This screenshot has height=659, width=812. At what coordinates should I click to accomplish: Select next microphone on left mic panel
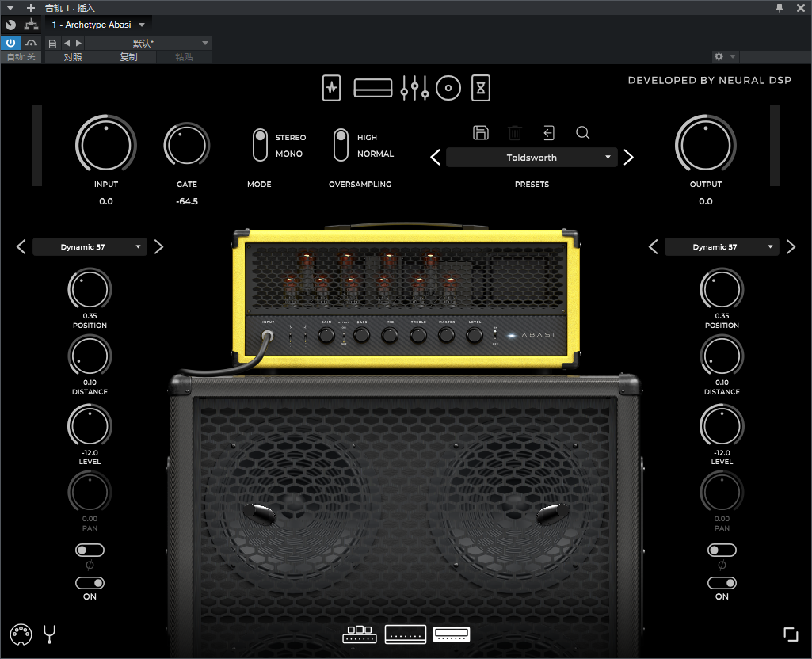(159, 247)
